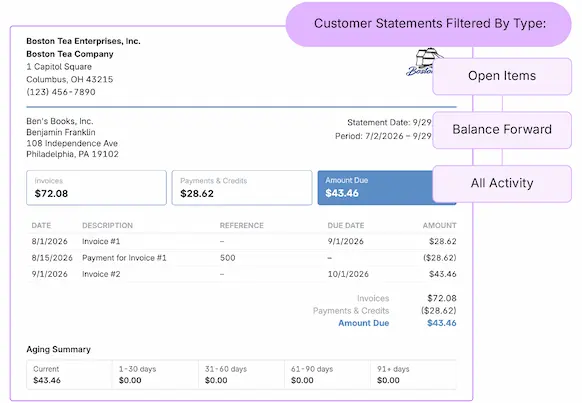Click the Aging Summary heading

58,350
